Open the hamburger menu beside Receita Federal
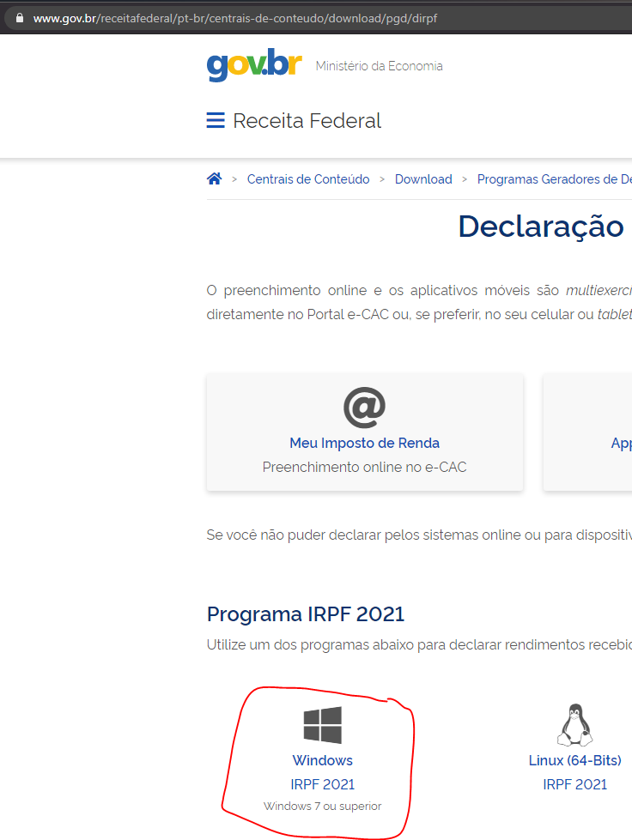Viewport: 632px width, 840px height. [x=216, y=121]
